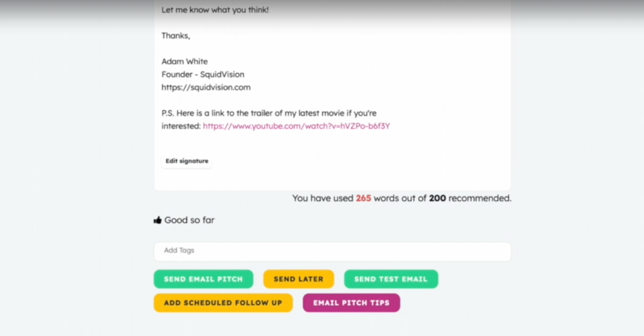Image resolution: width=644 pixels, height=336 pixels.
Task: Click the squidvision.com URL text
Action: pos(206,87)
